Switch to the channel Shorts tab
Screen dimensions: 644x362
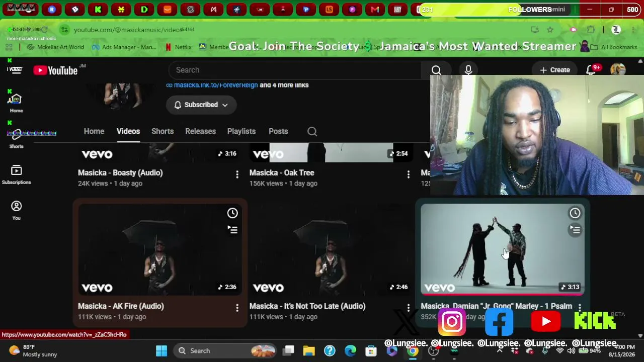pos(163,131)
